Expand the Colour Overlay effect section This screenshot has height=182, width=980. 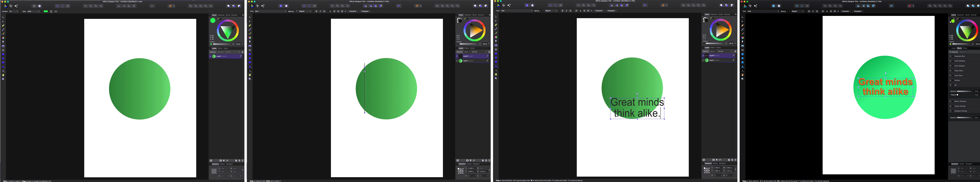pos(950,106)
